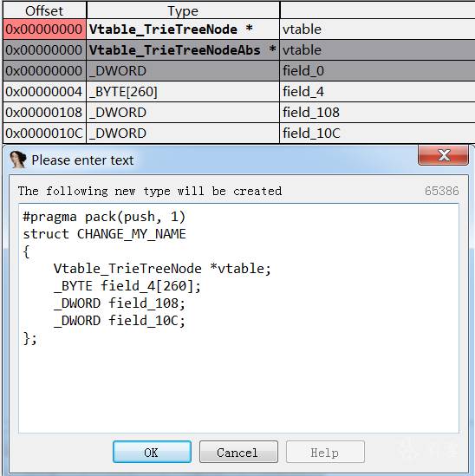Select the _BYTE[260] type cell
This screenshot has height=476, width=475.
point(183,92)
